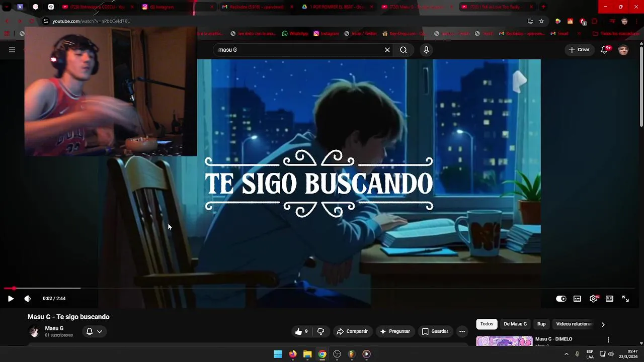Switch to the Instagram browser tab
Viewport: 644px width, 362px height.
click(176, 7)
